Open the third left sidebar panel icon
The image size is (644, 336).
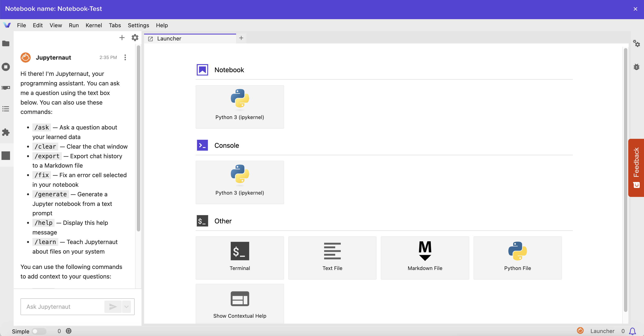coord(6,88)
